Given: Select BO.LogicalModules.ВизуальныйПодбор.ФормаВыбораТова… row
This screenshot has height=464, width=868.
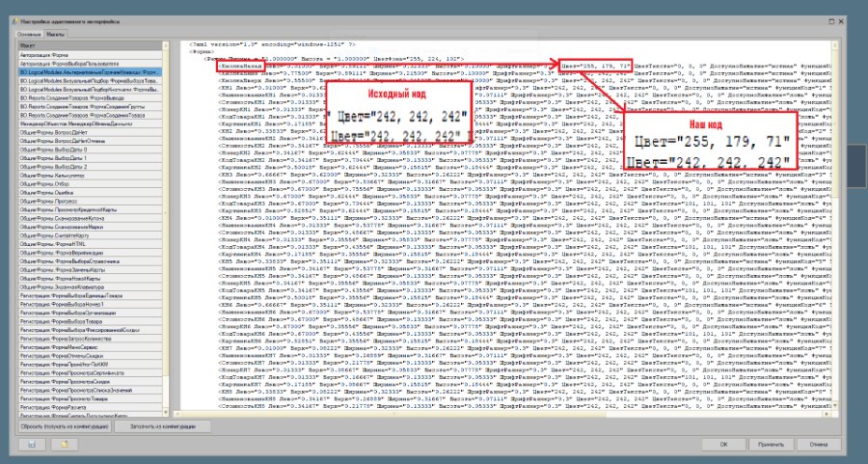Looking at the screenshot, I should [91, 81].
